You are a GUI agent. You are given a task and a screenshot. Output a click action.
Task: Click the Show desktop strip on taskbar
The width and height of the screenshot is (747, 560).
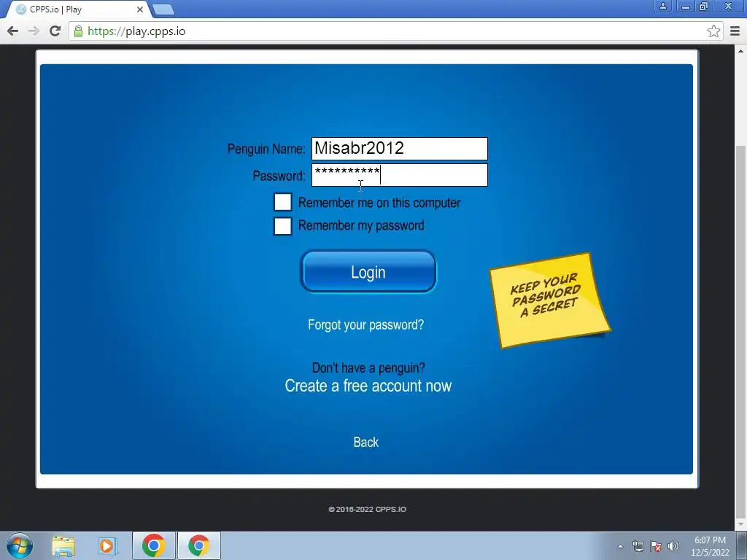[x=742, y=546]
